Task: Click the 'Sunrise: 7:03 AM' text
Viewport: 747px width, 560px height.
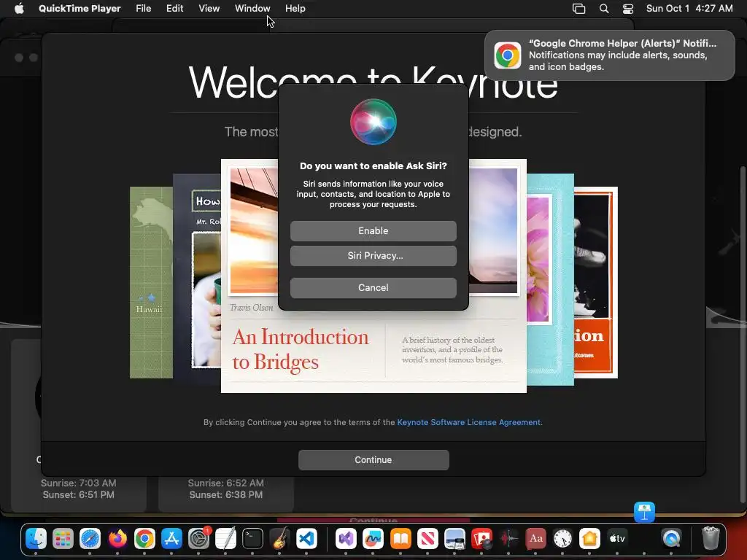Action: (79, 483)
